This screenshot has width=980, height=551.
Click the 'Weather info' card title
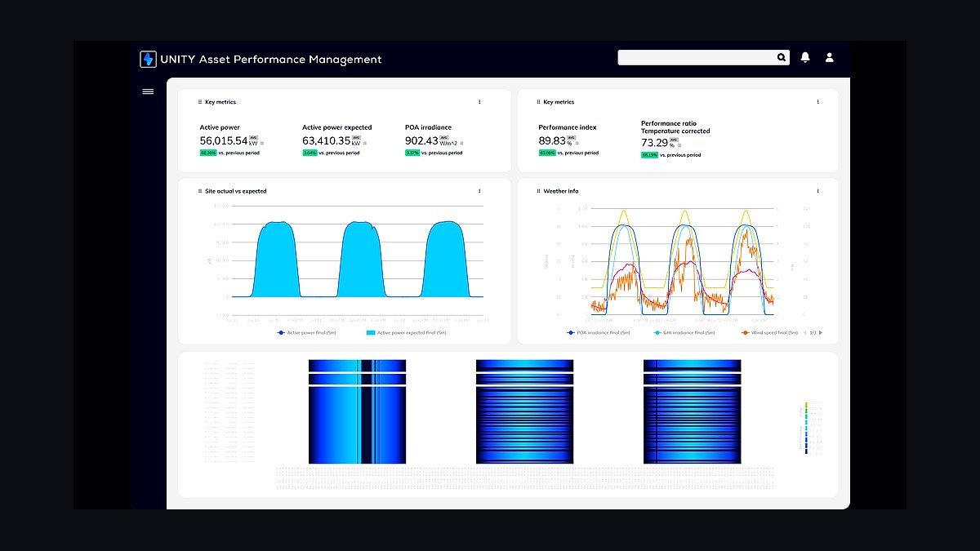[561, 191]
